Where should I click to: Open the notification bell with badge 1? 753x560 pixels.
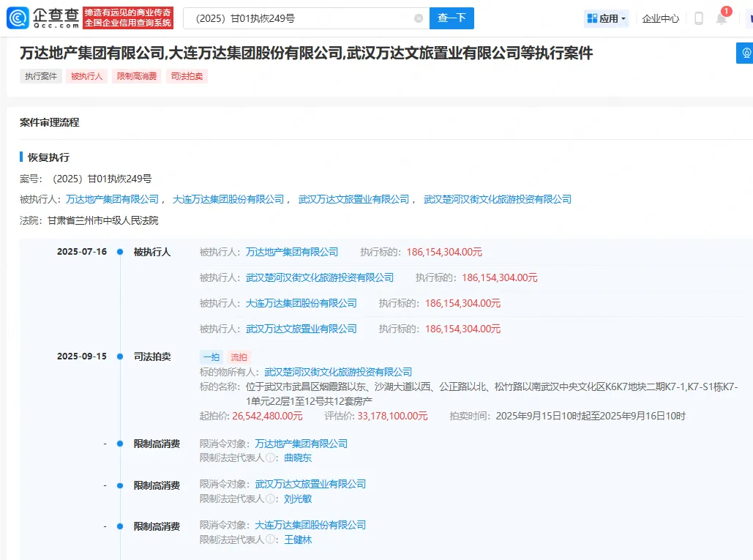721,17
